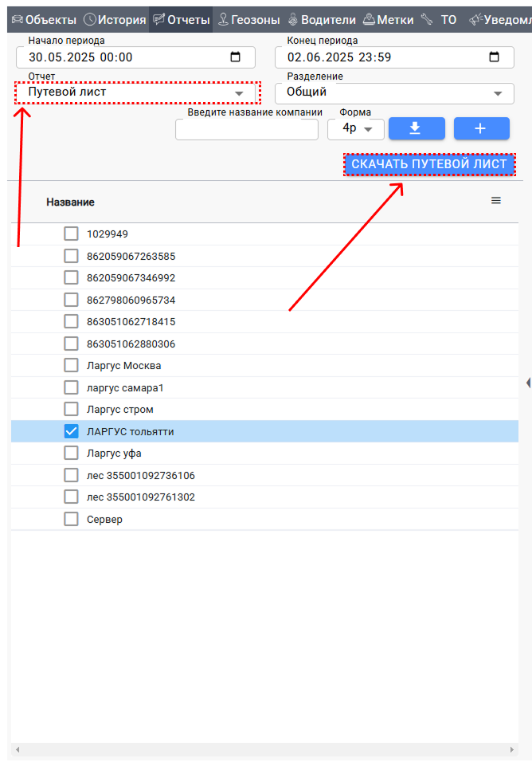The width and height of the screenshot is (532, 762).
Task: Sort by the Название column header
Action: [x=70, y=202]
